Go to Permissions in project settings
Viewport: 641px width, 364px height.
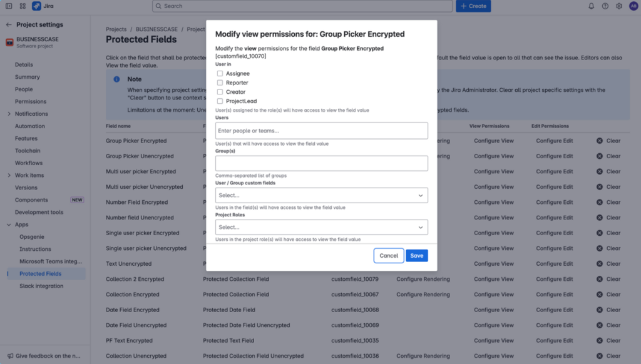(31, 101)
